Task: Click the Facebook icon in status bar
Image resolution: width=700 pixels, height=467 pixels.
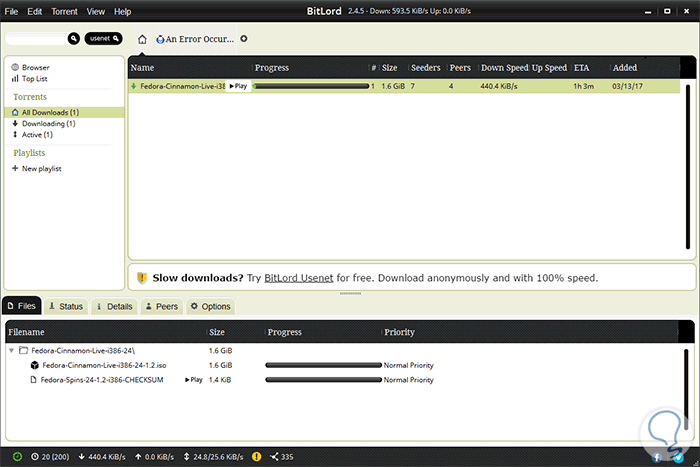Action: pos(657,457)
